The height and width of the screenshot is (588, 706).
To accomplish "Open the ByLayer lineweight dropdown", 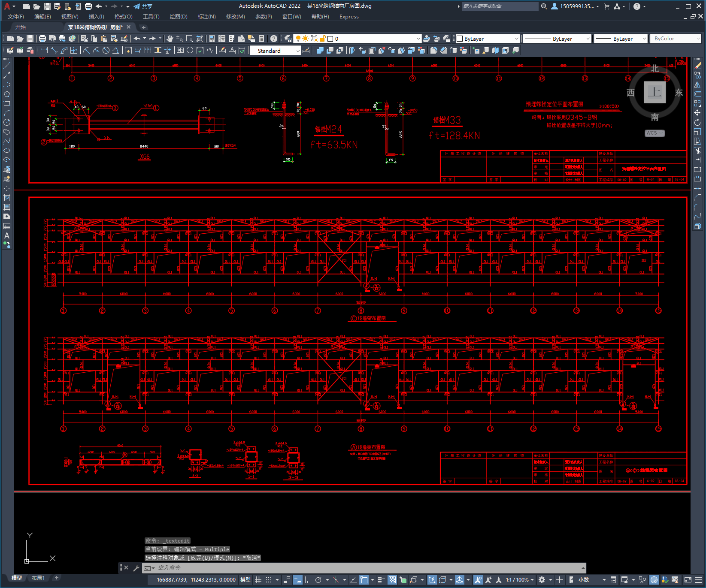I will click(621, 39).
